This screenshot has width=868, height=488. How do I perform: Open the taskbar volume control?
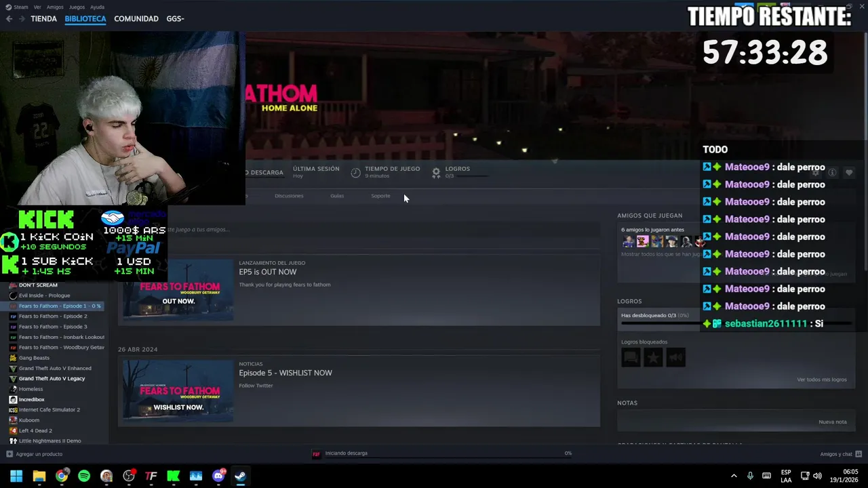pos(817,476)
